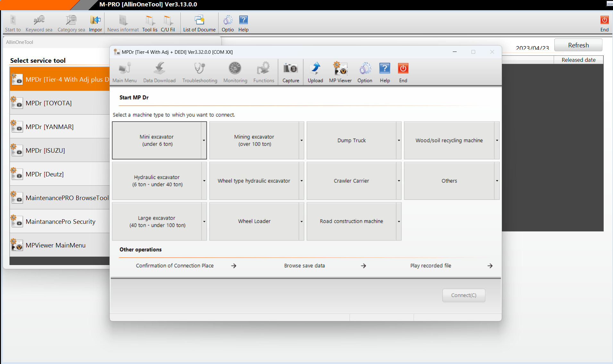Viewport: 613px width, 364px height.
Task: Choose Wood/soil recycling machine
Action: point(449,140)
